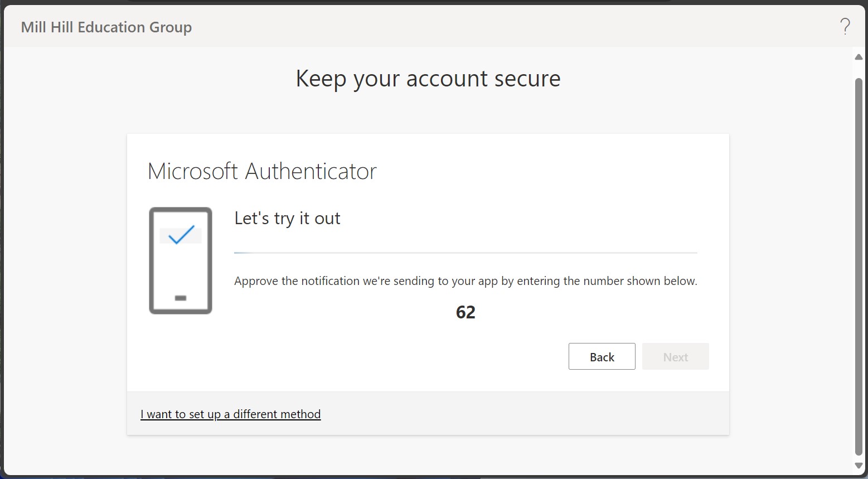Click the phone illustration icon
The height and width of the screenshot is (479, 868).
181,260
